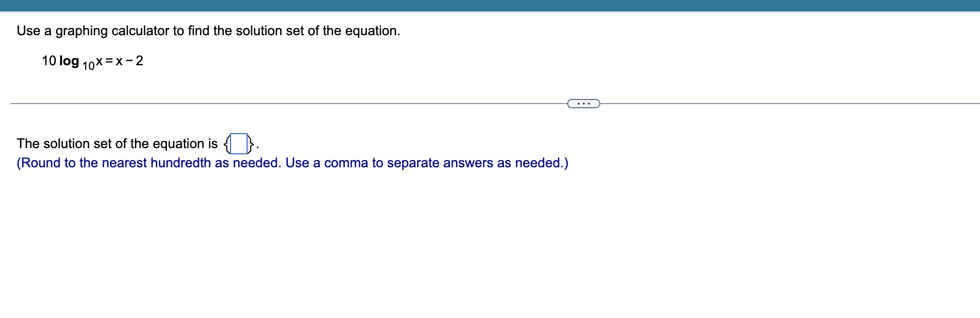Click the blank area below the answer instructions

click(x=311, y=233)
